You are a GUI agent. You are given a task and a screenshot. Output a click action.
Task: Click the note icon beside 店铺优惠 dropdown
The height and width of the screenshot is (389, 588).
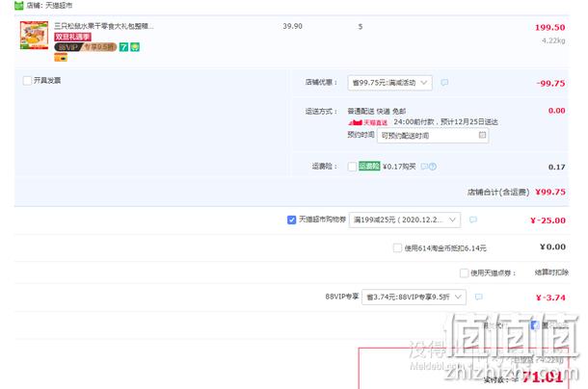tap(444, 83)
